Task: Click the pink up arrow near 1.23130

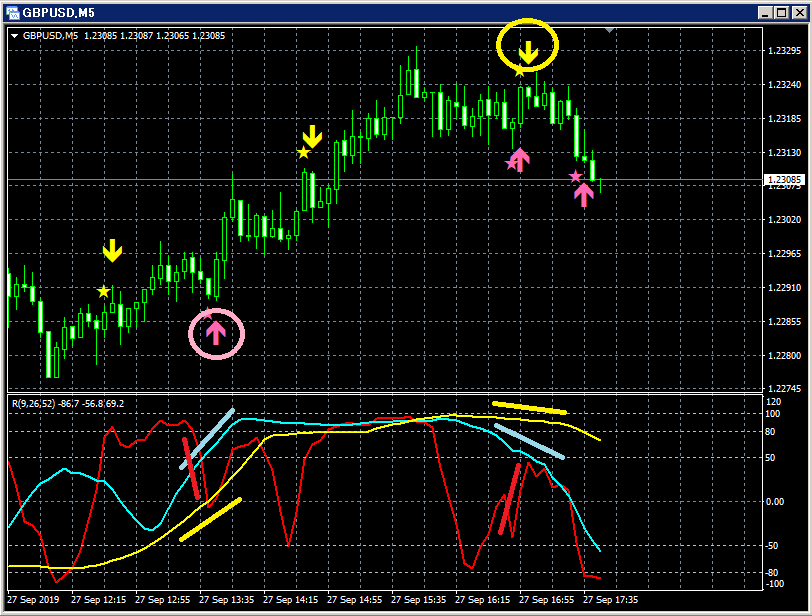Action: pos(519,160)
